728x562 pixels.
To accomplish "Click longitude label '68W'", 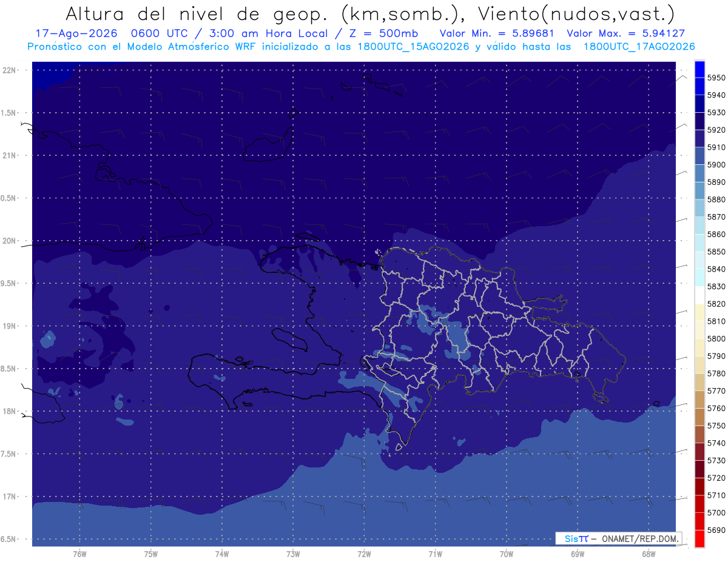I will click(x=649, y=554).
